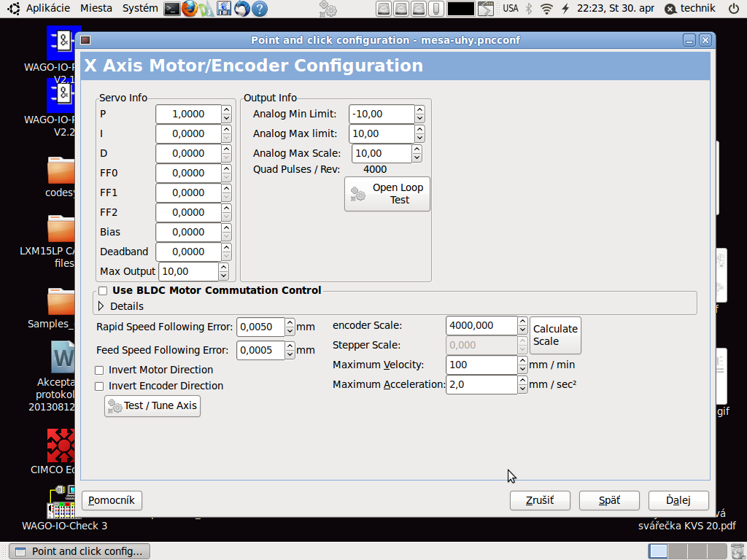Click the Thunderbird mail icon in panel

coord(241,9)
